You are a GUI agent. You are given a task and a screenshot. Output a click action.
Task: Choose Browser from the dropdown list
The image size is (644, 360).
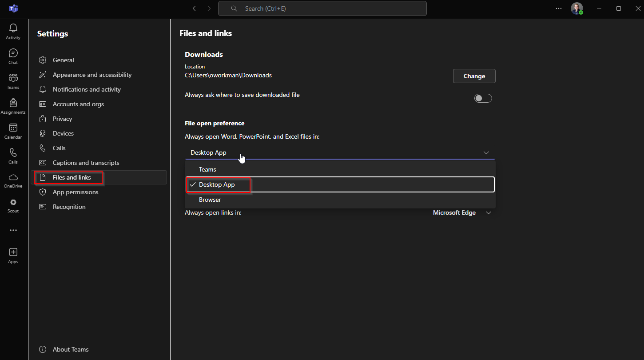click(210, 200)
